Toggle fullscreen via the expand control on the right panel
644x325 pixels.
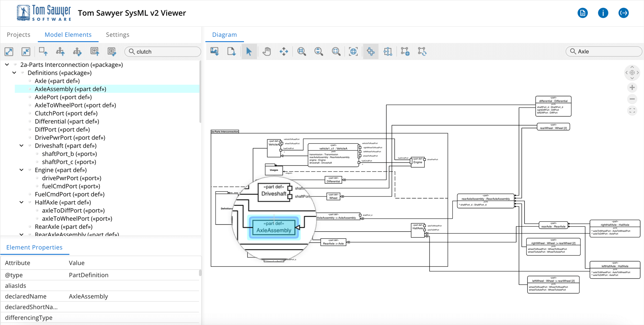pos(632,110)
